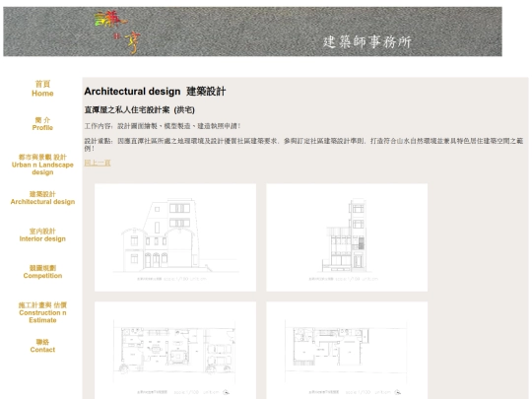Image resolution: width=532 pixels, height=399 pixels.
Task: Select Architectural design in the sidebar
Action: point(42,198)
